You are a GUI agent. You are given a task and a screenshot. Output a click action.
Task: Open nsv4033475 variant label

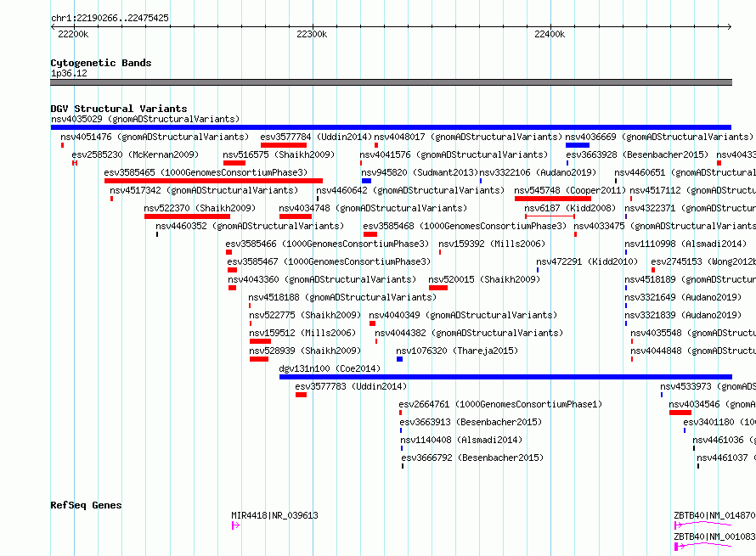click(x=665, y=226)
